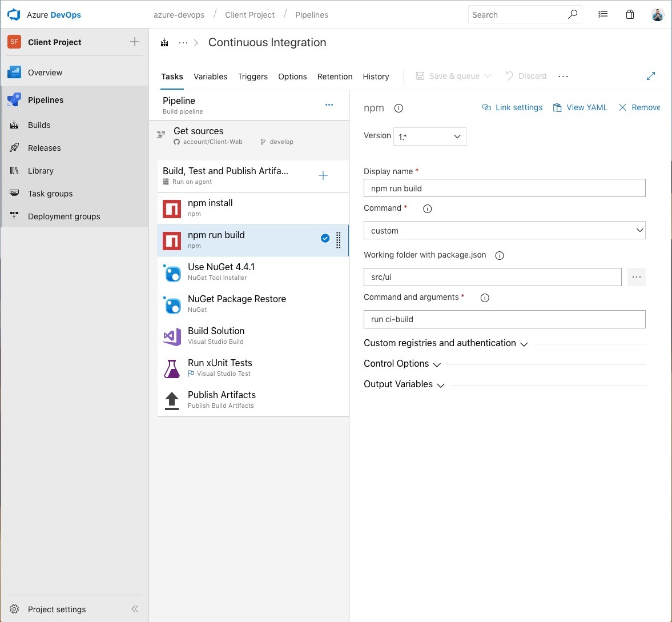This screenshot has height=622, width=672.
Task: Remove the selected npm task
Action: 639,107
